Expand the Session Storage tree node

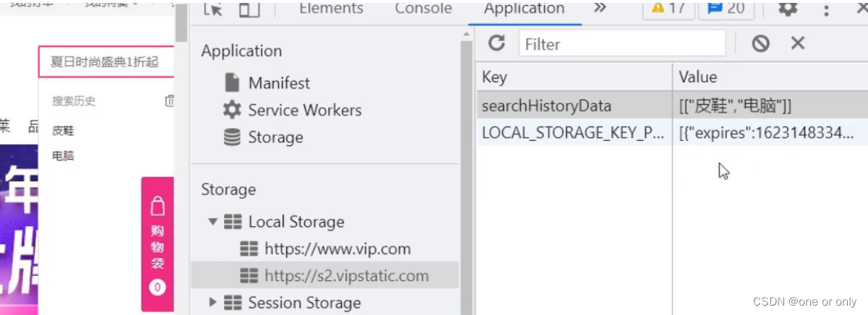click(x=212, y=302)
